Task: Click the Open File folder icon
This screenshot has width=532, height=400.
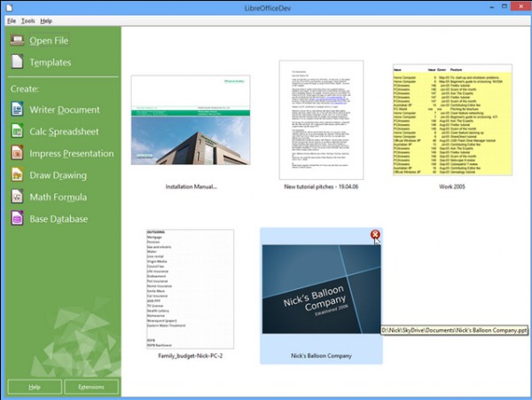Action: 17,41
